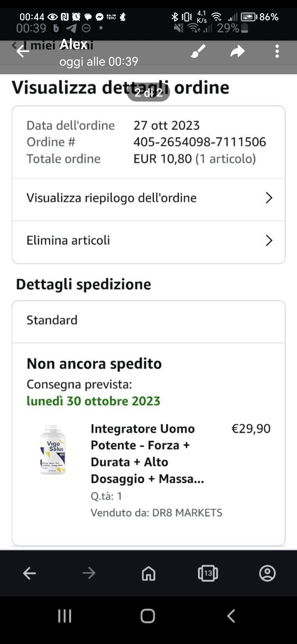The height and width of the screenshot is (644, 297).
Task: Open the three-dot overflow menu
Action: pyautogui.click(x=277, y=51)
